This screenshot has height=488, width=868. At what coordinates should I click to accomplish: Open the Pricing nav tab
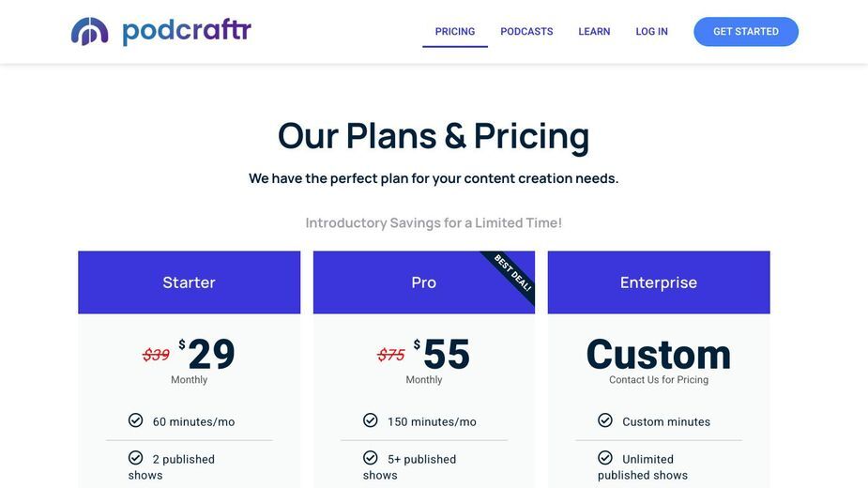coord(455,32)
